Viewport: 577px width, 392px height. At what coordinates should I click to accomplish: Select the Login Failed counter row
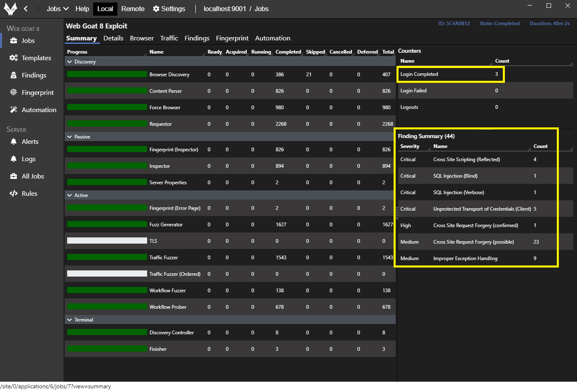tap(485, 91)
